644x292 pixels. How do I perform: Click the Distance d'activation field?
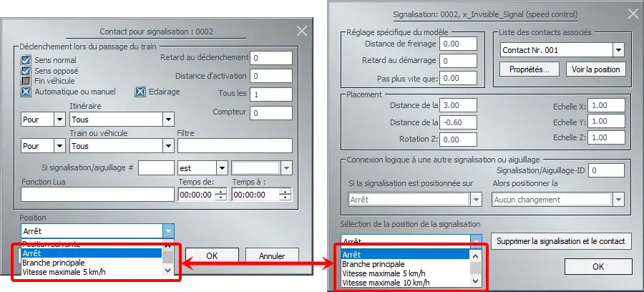pos(271,76)
